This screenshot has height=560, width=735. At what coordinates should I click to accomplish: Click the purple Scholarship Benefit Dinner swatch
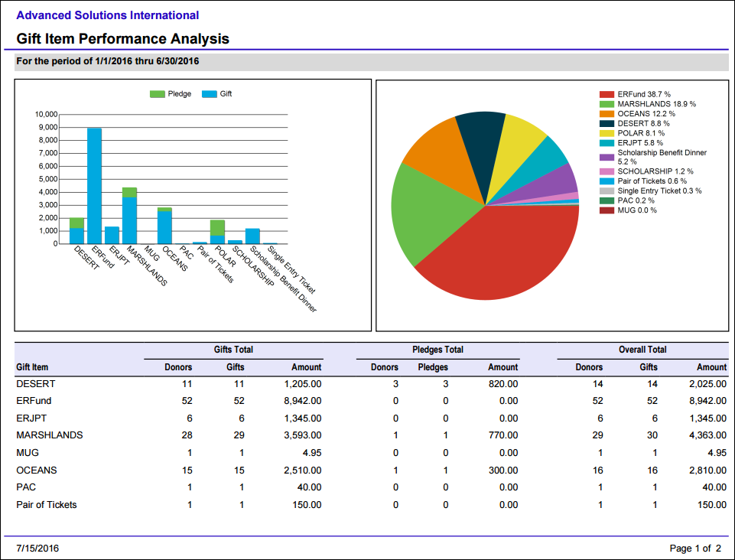(607, 157)
